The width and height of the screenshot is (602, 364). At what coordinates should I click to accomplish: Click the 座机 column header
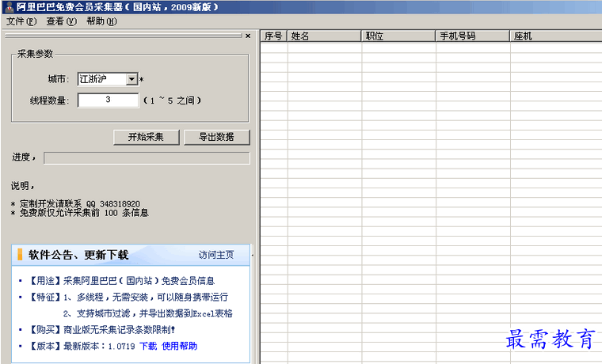pos(556,36)
